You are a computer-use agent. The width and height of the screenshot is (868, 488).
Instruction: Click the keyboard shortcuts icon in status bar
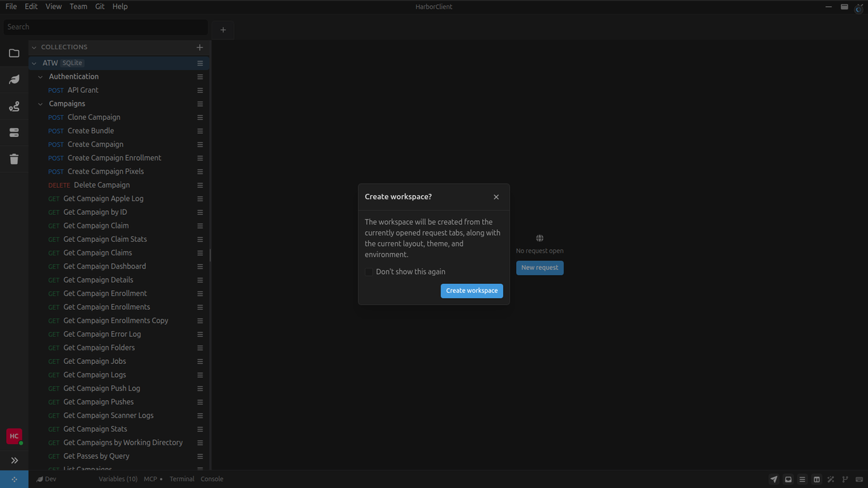point(859,479)
